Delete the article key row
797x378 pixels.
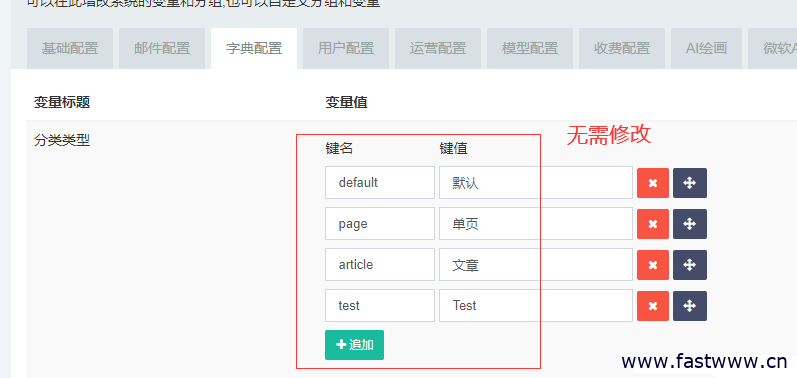click(653, 265)
